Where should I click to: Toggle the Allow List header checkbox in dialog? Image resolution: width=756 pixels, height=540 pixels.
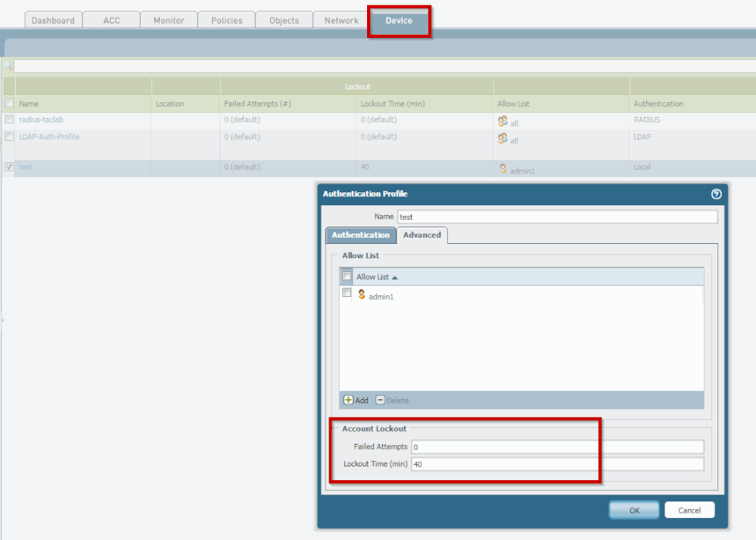pos(347,276)
